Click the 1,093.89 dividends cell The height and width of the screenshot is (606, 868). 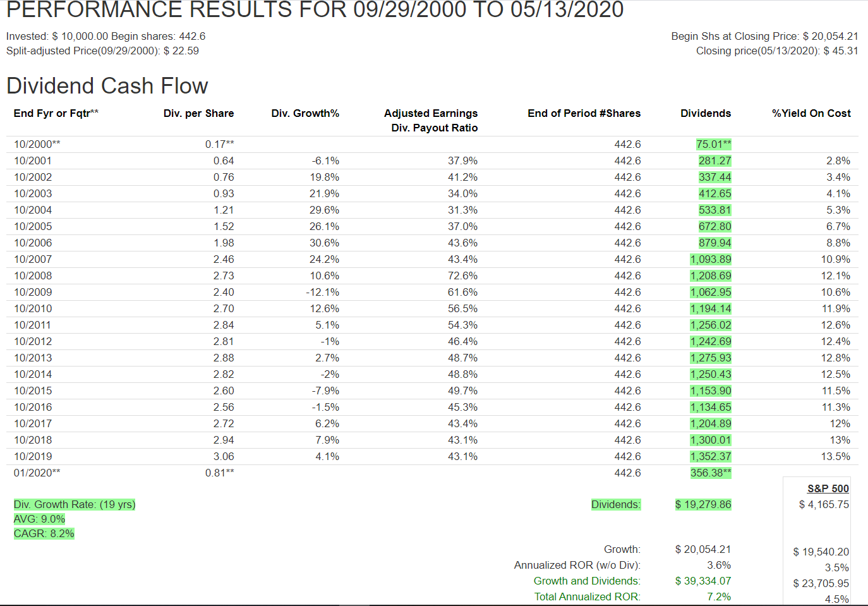click(x=711, y=259)
